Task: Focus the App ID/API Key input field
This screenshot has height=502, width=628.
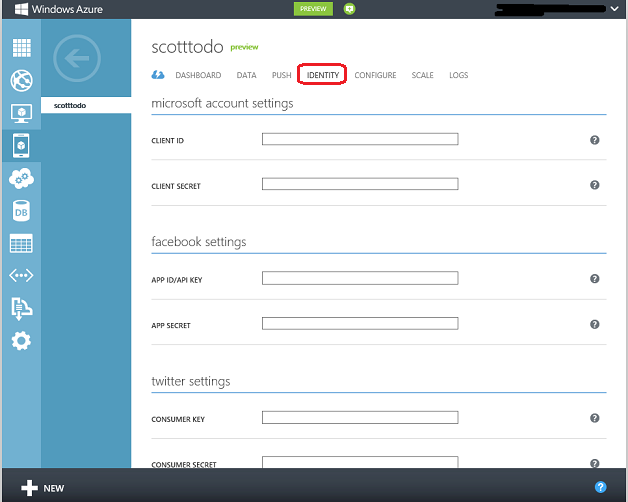Action: (360, 278)
